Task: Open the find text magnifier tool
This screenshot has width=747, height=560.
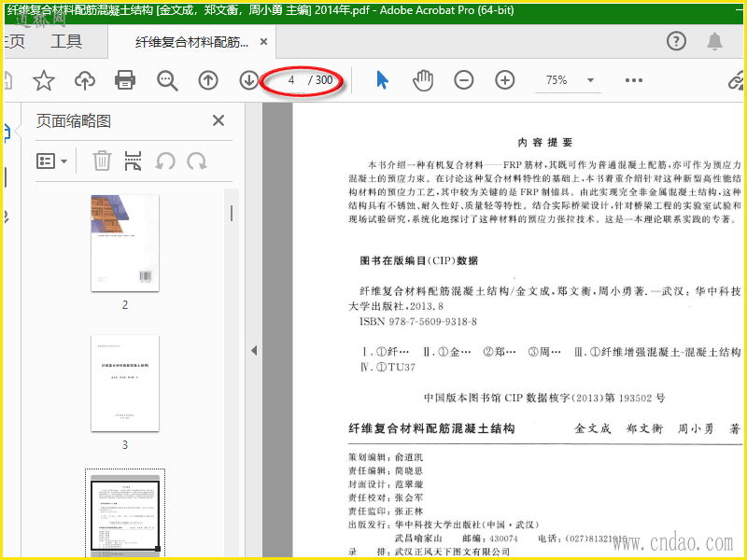Action: [167, 80]
